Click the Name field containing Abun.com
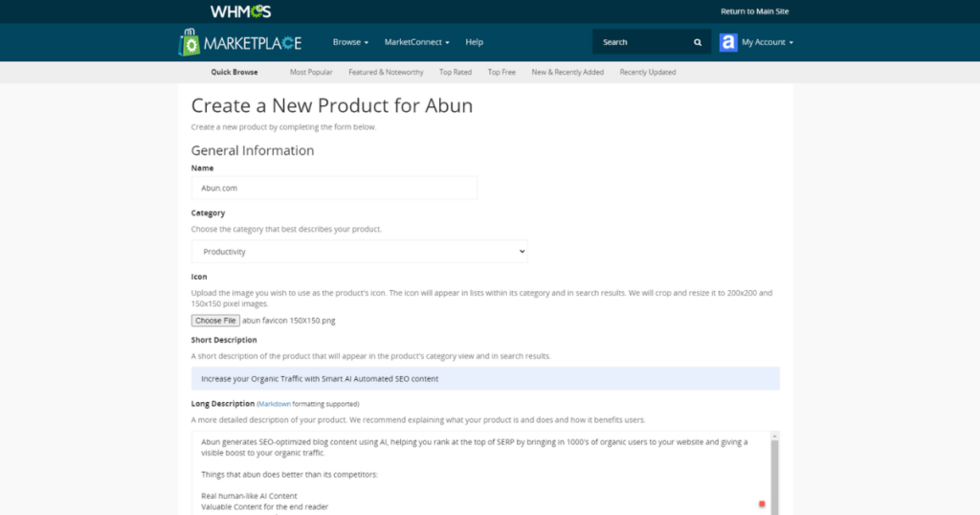The height and width of the screenshot is (515, 980). [x=334, y=188]
